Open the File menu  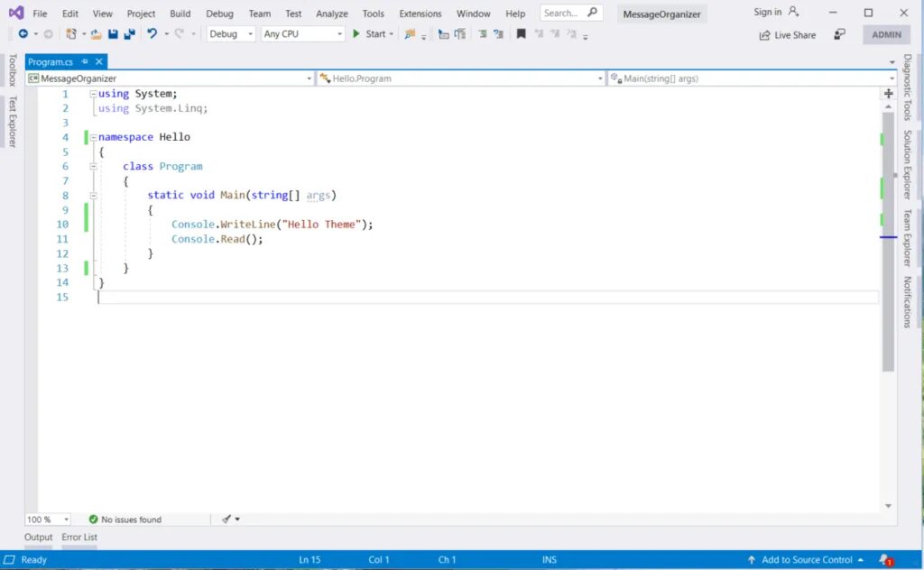click(x=40, y=14)
